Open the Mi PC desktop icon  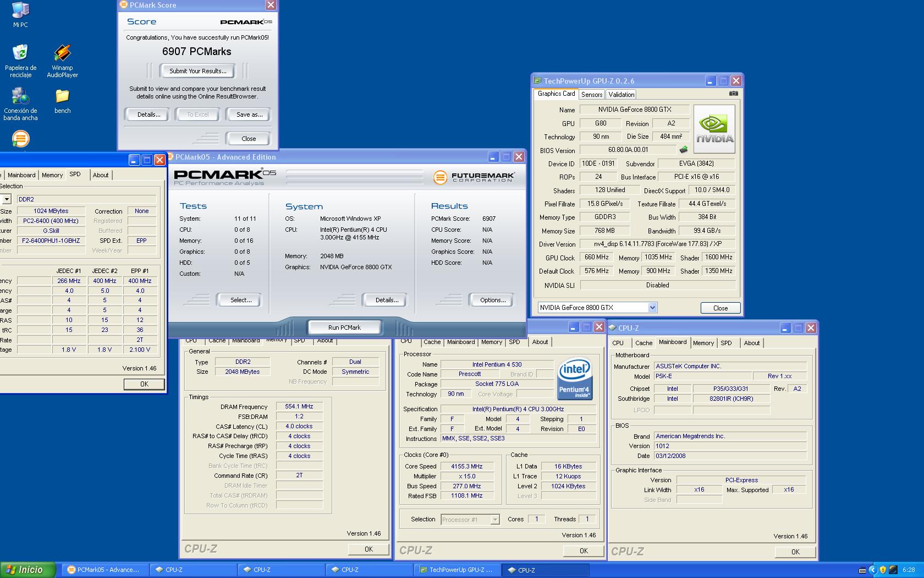click(x=20, y=15)
